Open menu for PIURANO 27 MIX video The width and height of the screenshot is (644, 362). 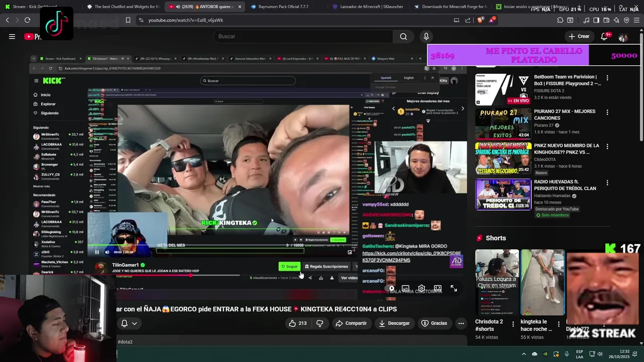click(607, 112)
